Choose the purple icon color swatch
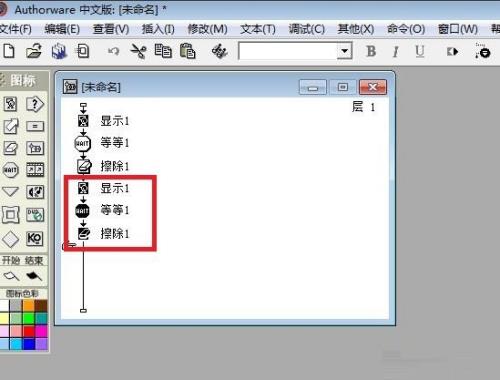Viewport: 500px width, 380px height. point(41,344)
